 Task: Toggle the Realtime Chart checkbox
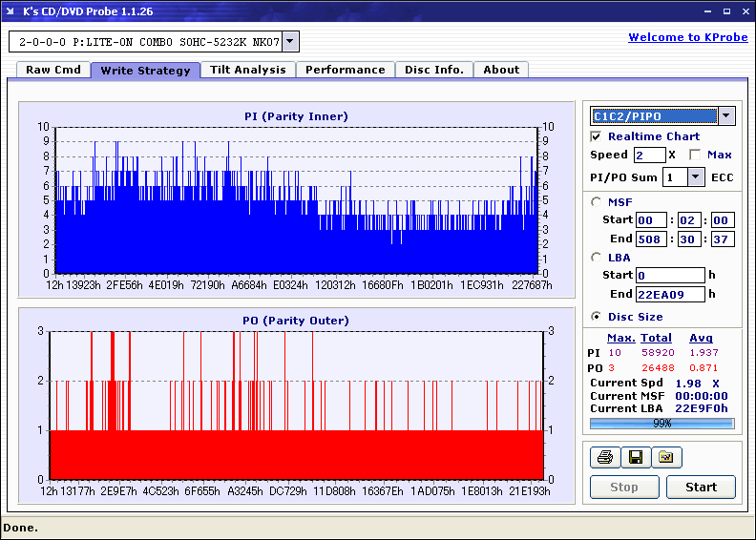tap(597, 136)
